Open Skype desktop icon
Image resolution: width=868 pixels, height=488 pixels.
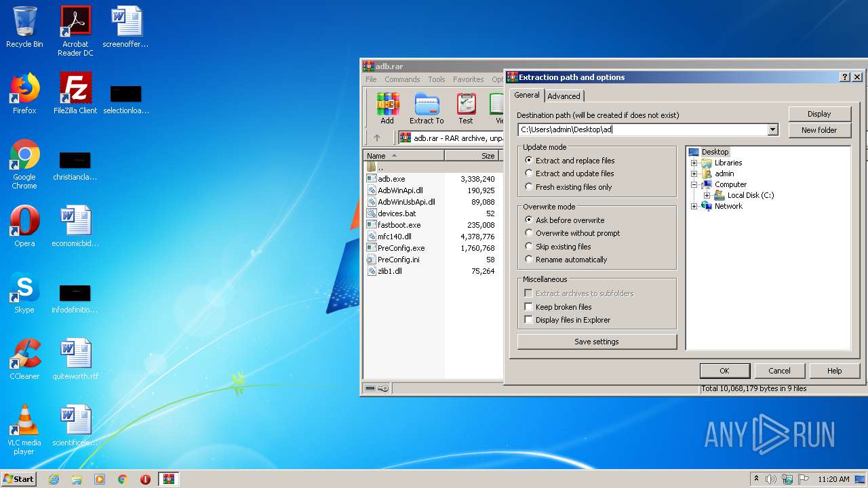[x=24, y=293]
